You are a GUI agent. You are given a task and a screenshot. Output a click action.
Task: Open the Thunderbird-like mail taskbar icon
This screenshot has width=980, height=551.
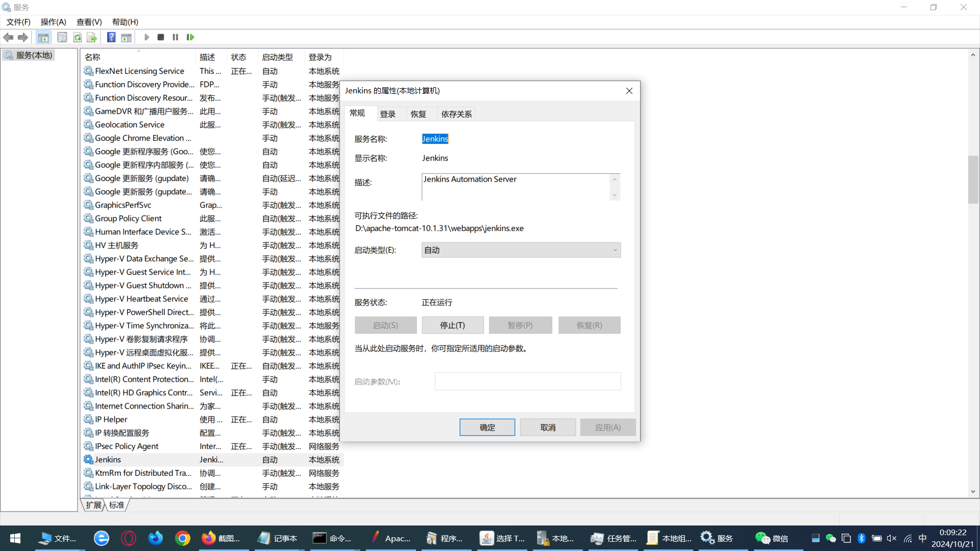(156, 538)
